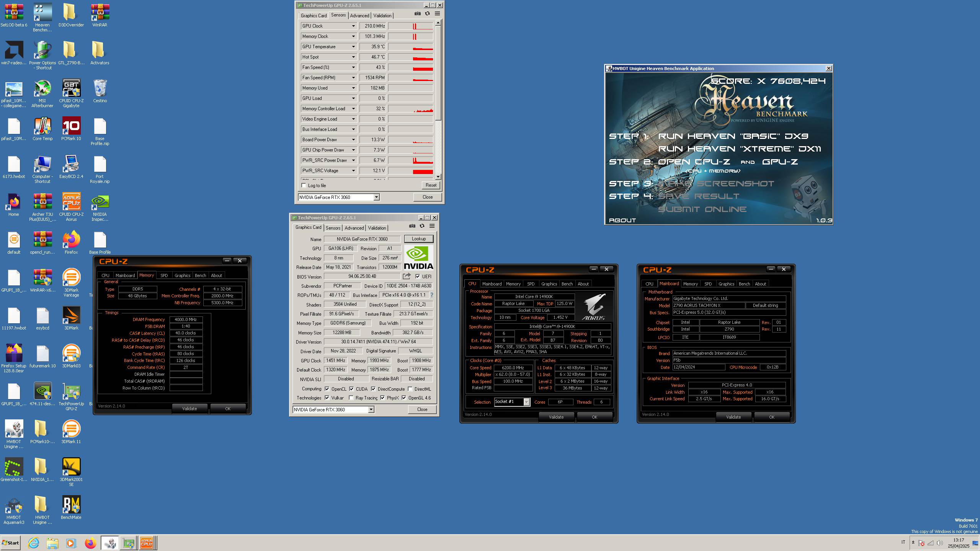The height and width of the screenshot is (551, 980).
Task: Open TechPowerUp GPU-Z desktop icon
Action: (x=71, y=396)
